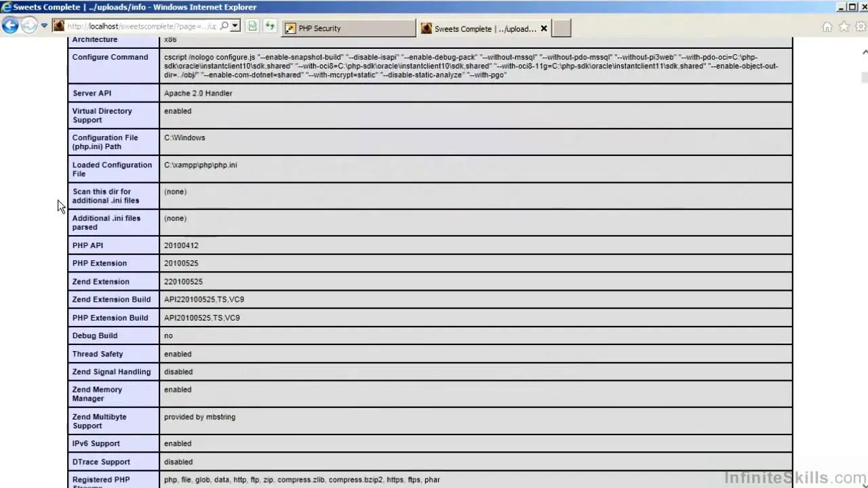
Task: Click the '20100525' PHP Extension value
Action: click(181, 263)
